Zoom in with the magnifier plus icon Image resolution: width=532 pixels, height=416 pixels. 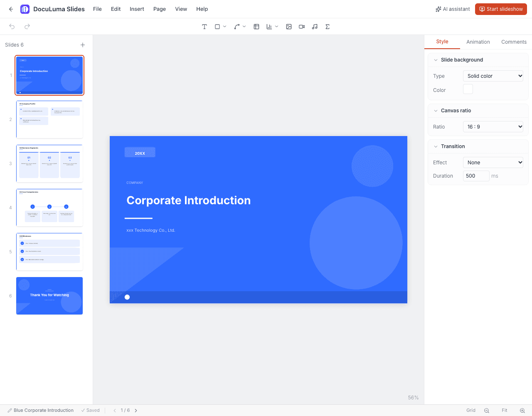522,411
